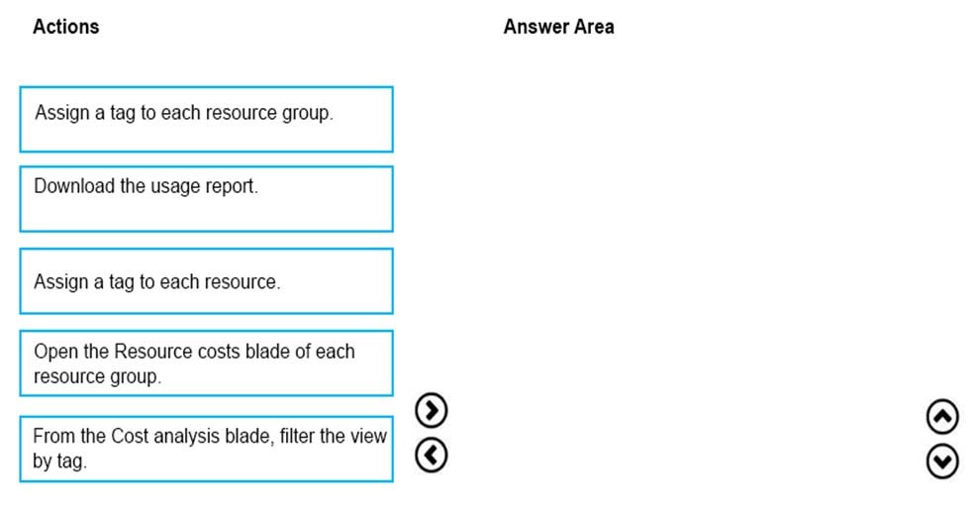
Task: Reorder answer downward using the down chevron
Action: coord(942,462)
